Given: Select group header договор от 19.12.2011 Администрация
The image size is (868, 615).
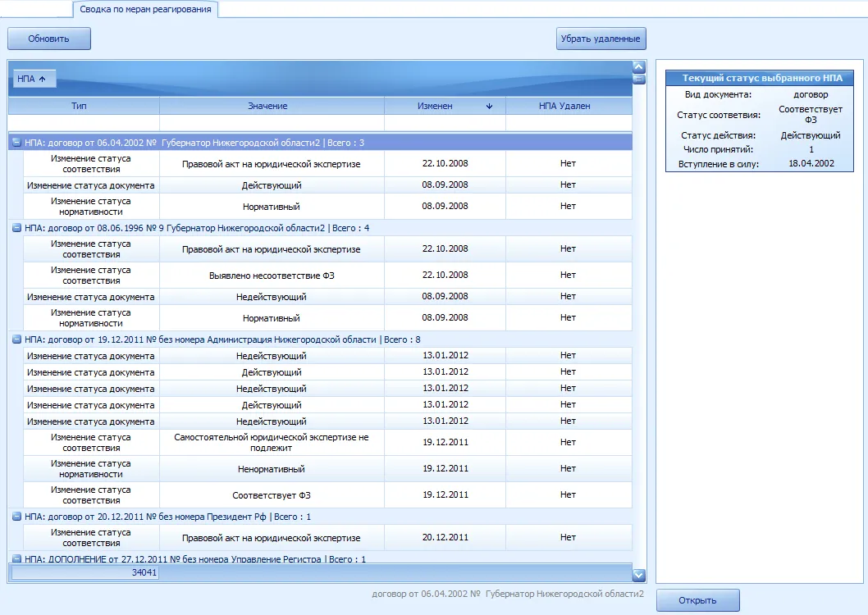Looking at the screenshot, I should tap(320, 339).
